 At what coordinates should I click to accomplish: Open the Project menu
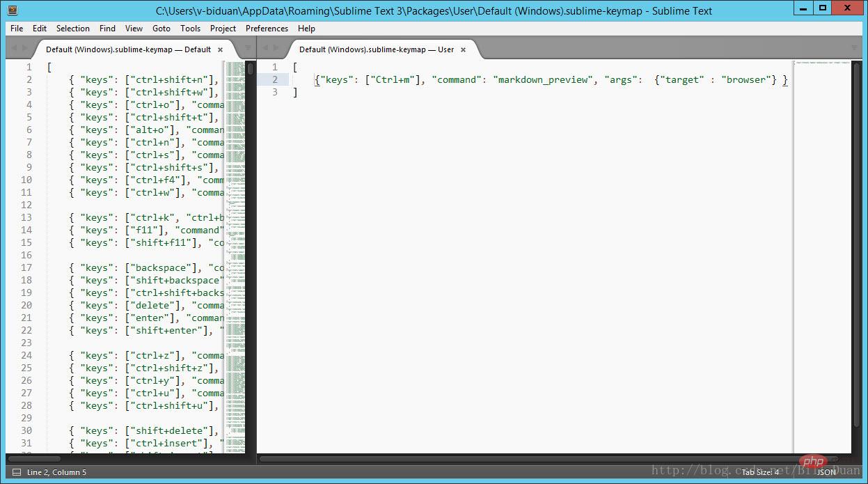223,29
